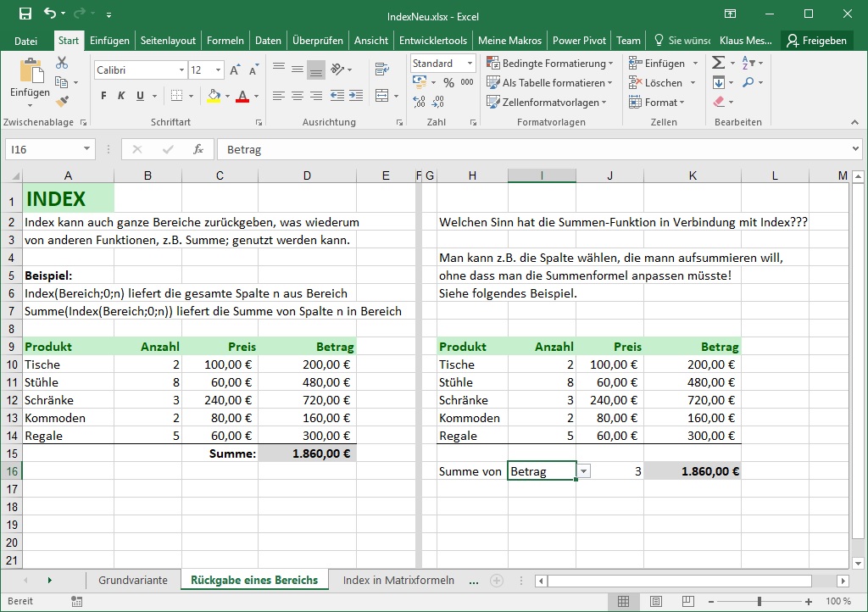Click the Freigeben share button
The width and height of the screenshot is (868, 612).
tap(815, 40)
